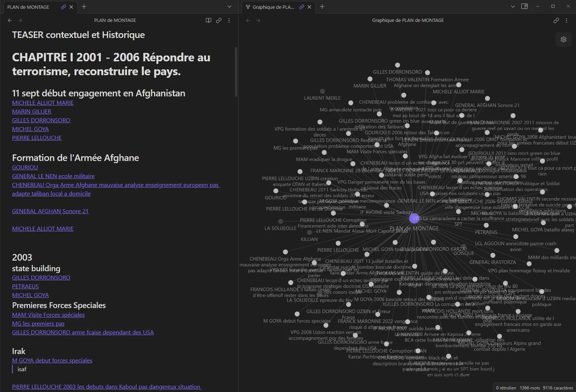Expand tab list dropdown in left pane
The height and width of the screenshot is (392, 576).
(229, 7)
